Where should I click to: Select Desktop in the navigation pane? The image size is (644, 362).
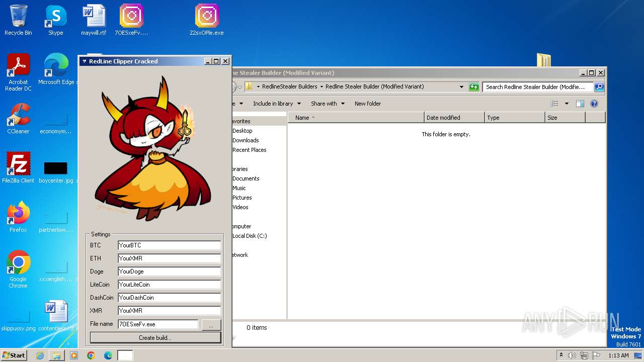pos(243,131)
